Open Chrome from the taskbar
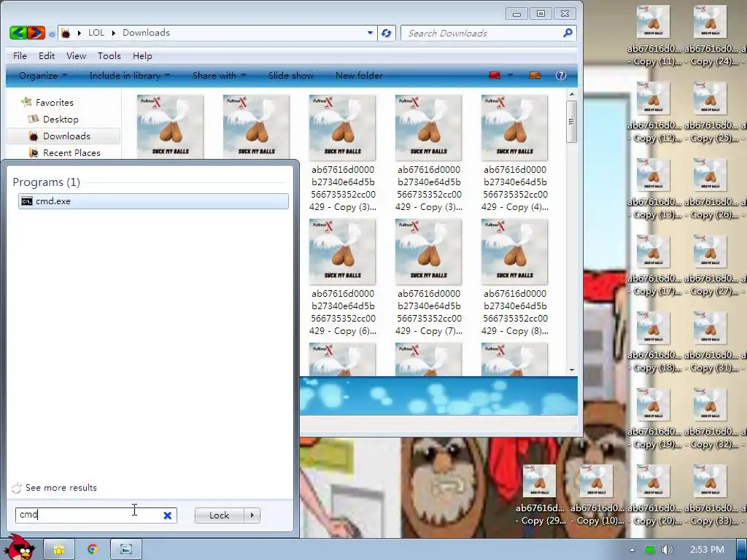The width and height of the screenshot is (747, 560). pos(93,550)
